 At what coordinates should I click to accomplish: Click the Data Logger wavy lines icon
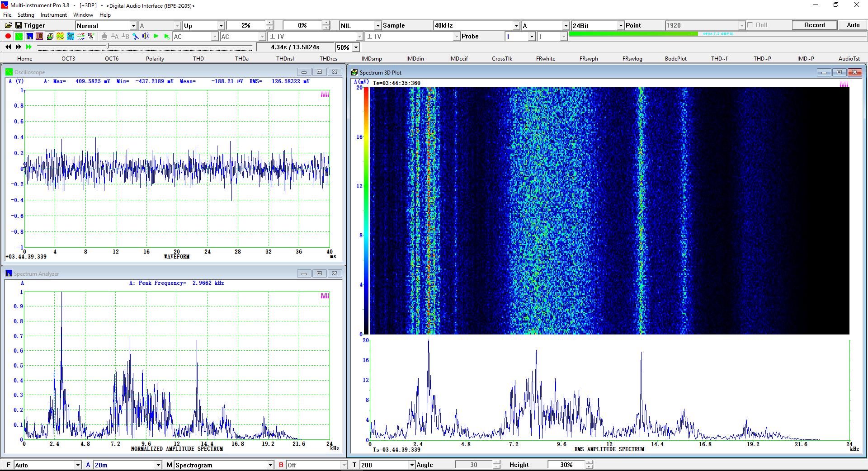[x=81, y=36]
